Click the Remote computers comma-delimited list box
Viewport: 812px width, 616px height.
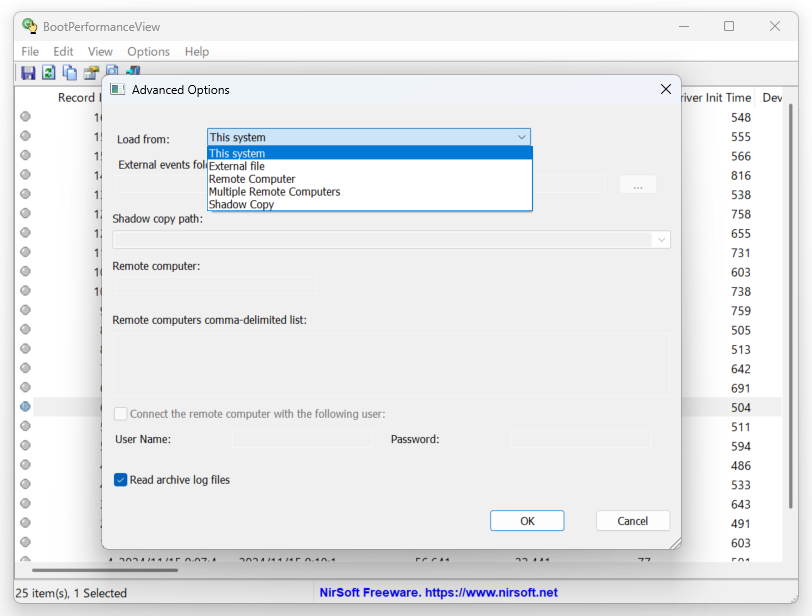tap(392, 364)
